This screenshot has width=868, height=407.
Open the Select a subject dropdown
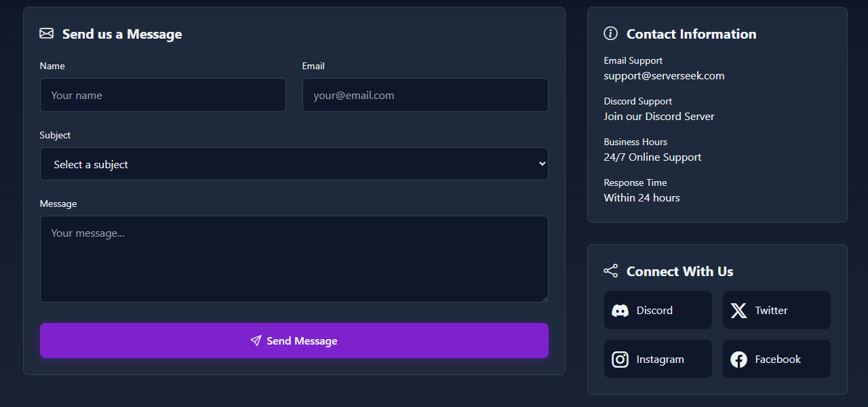click(x=294, y=164)
